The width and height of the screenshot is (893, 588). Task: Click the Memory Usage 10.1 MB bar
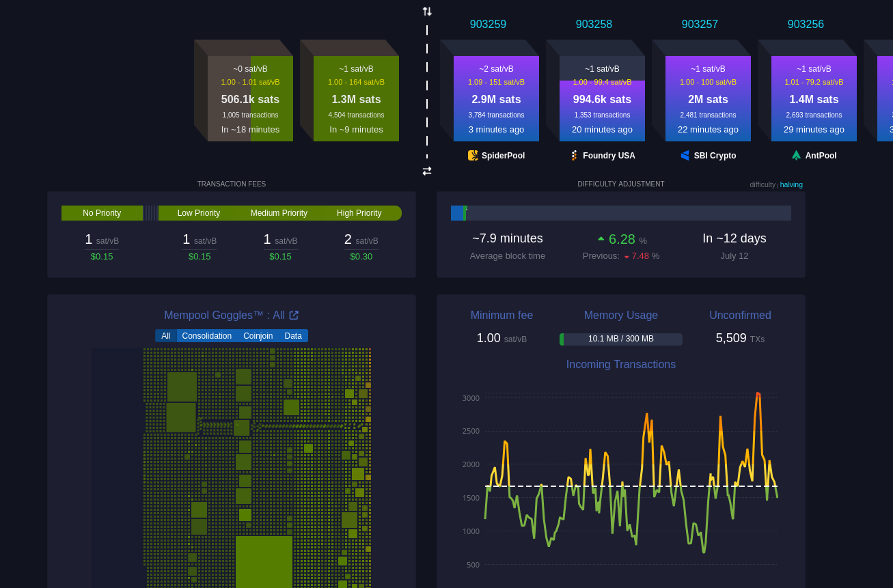click(x=621, y=339)
